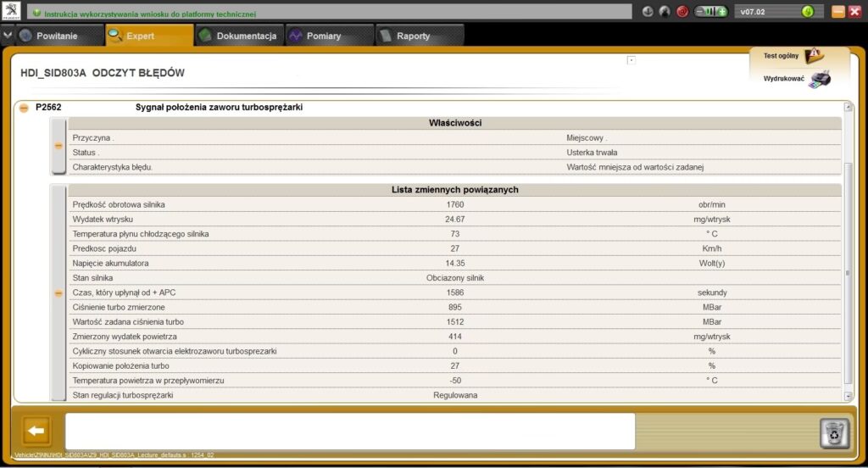Click the user silhouette icon in top bar

click(x=665, y=12)
